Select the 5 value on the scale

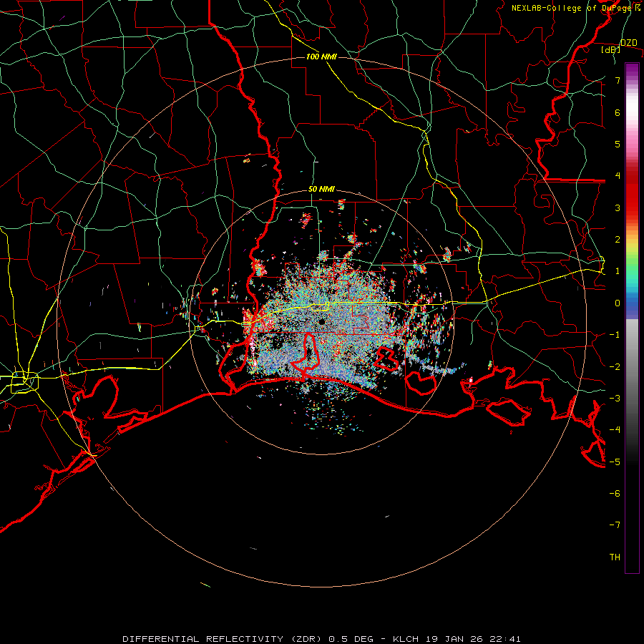[618, 144]
